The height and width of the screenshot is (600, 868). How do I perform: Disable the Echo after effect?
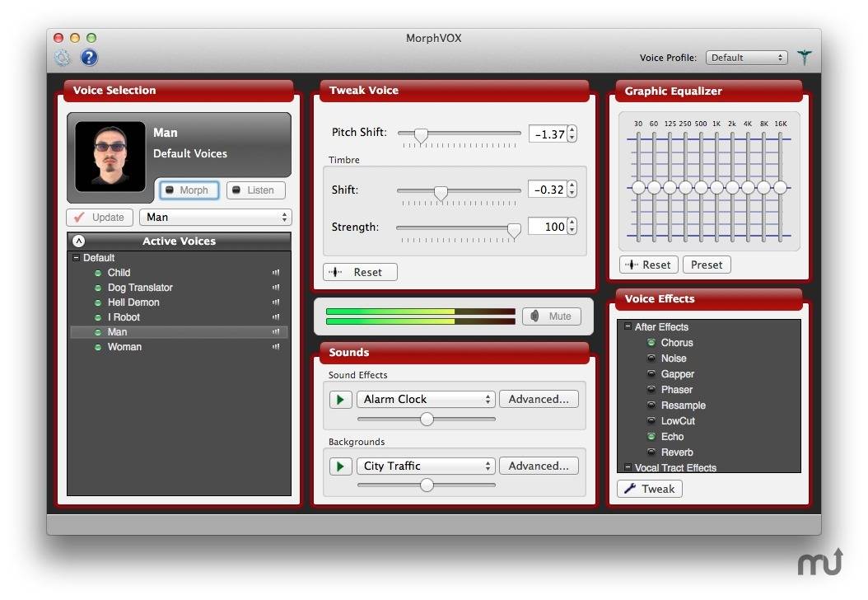pos(651,437)
